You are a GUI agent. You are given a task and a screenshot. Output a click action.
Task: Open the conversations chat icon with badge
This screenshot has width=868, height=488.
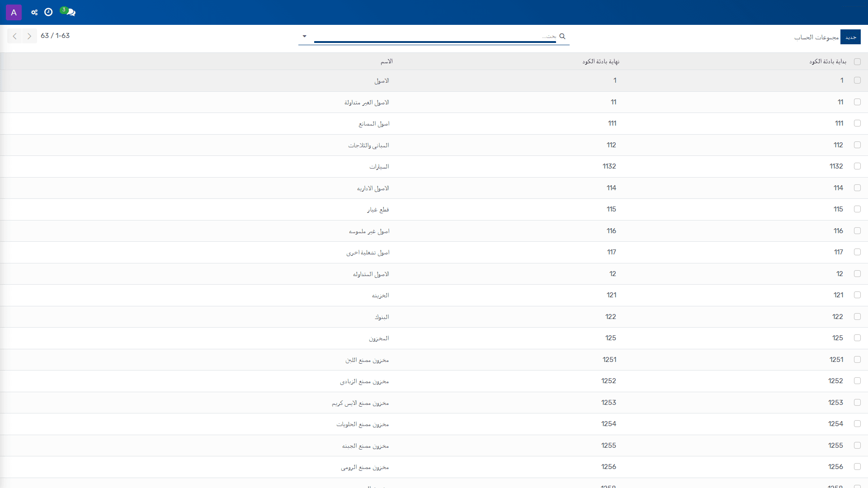(69, 12)
